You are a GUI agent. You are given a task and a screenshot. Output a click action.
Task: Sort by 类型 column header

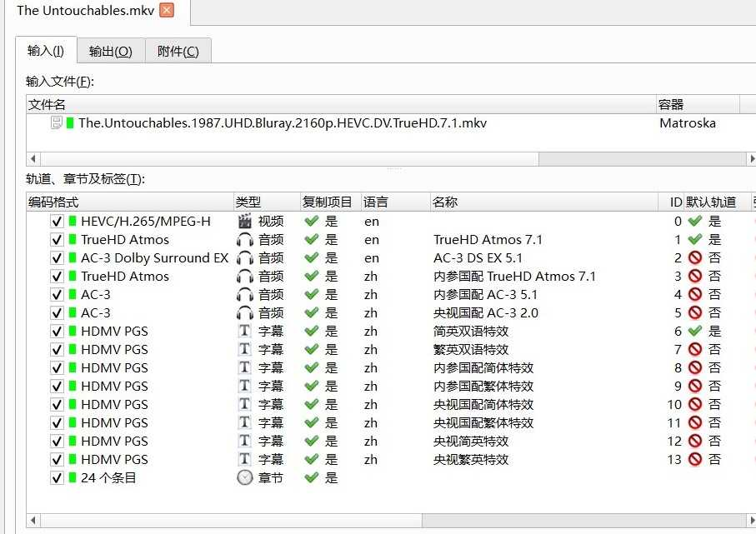267,202
